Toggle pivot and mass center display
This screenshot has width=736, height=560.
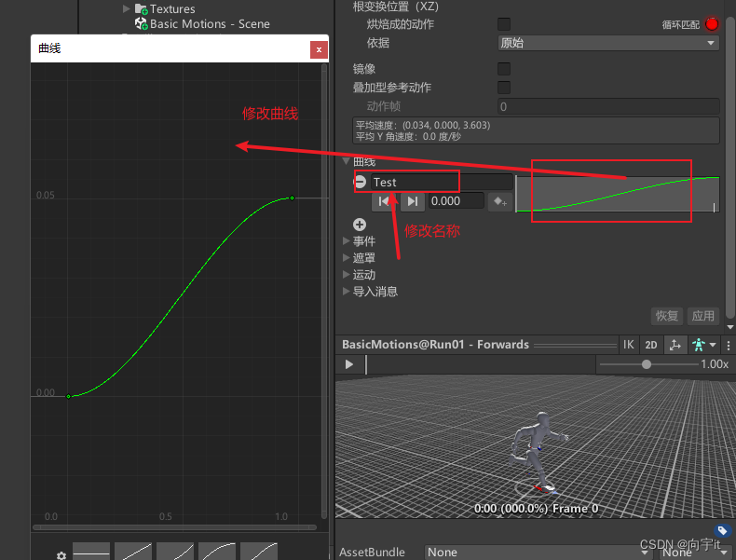(675, 345)
